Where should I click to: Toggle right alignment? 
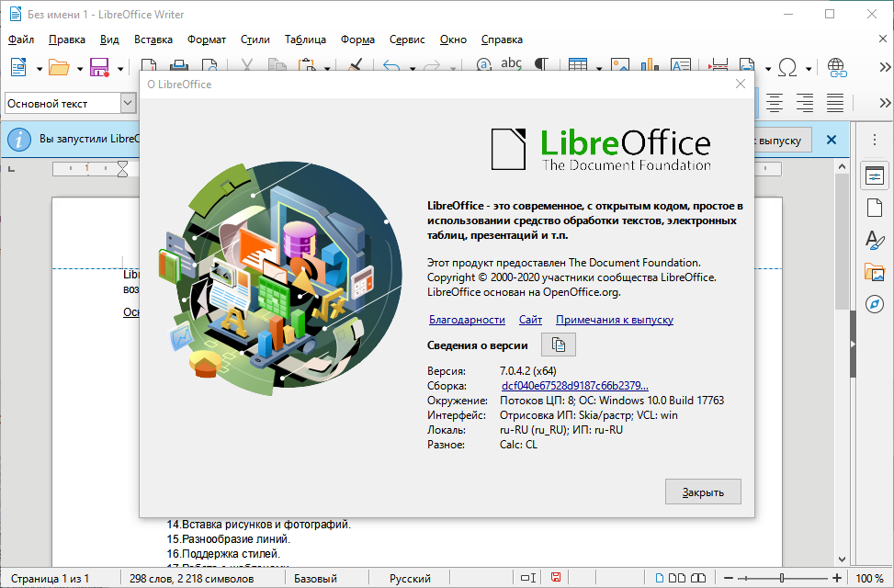click(805, 103)
